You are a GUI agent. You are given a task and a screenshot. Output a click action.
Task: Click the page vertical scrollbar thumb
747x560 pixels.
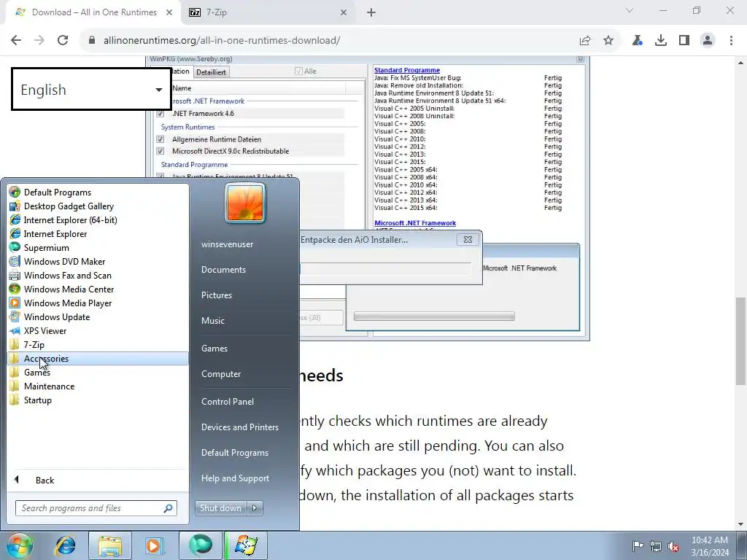[740, 341]
